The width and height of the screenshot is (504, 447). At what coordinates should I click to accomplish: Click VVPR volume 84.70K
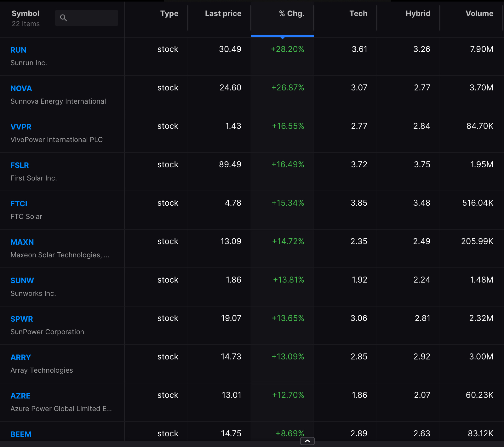pos(480,126)
